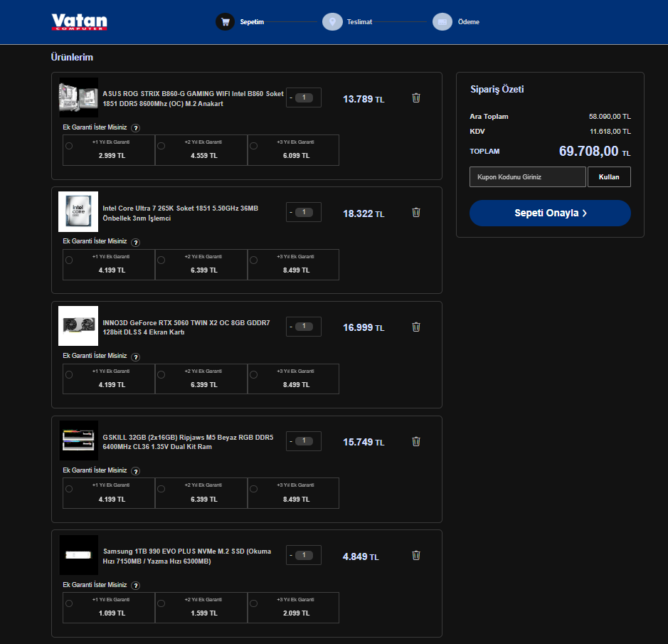Decrease quantity of INNO3D graphics card
This screenshot has height=644, width=668.
pos(291,327)
